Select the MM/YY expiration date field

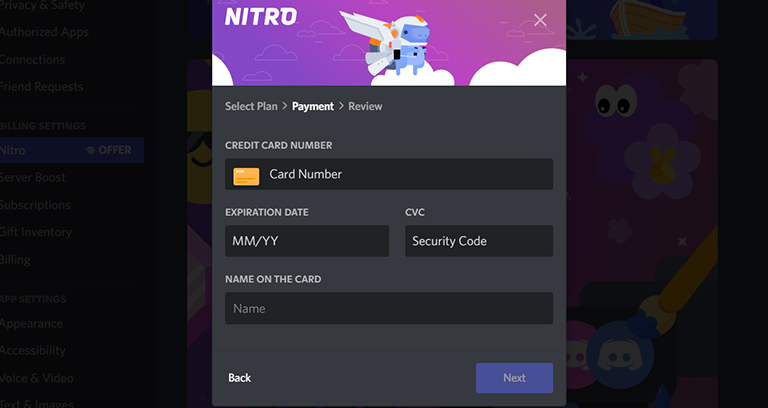pos(307,241)
